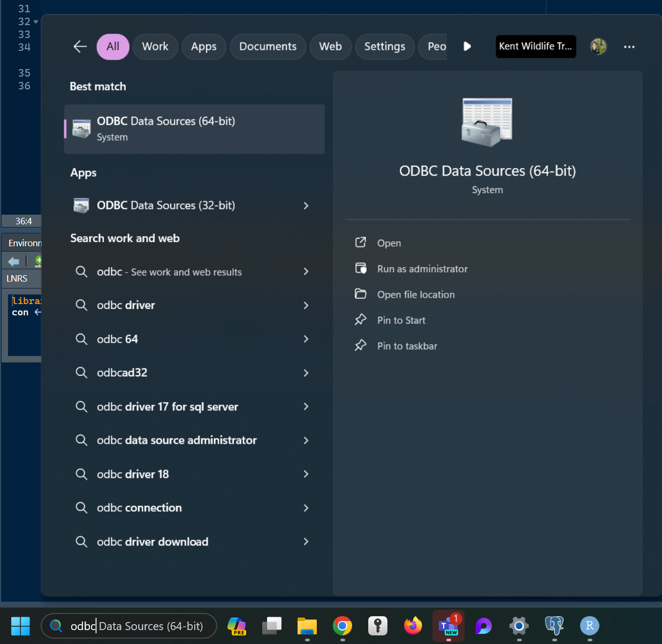This screenshot has width=662, height=644.
Task: Expand 'odbcad32' suggestion chevron
Action: point(306,373)
